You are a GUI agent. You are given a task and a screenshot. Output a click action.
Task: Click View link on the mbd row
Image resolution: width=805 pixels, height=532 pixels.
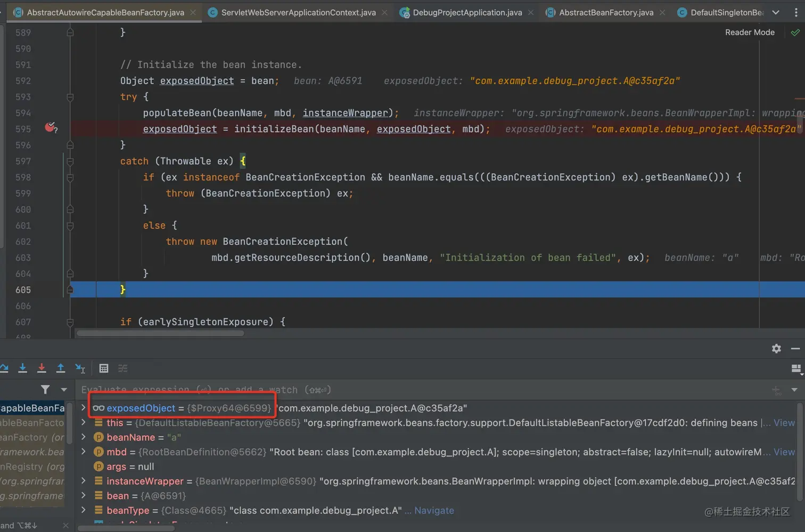(784, 452)
